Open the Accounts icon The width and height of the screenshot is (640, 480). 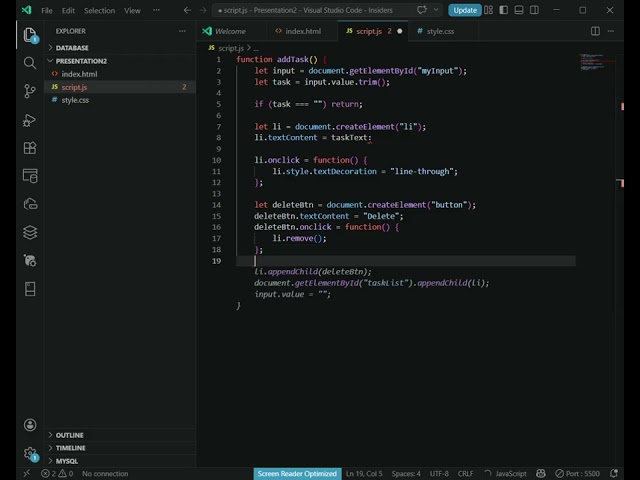pos(30,425)
